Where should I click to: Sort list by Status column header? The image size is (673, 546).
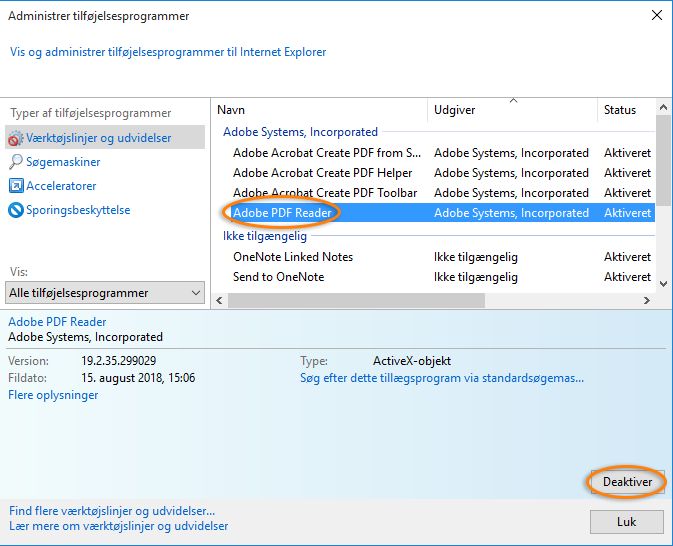[x=626, y=110]
